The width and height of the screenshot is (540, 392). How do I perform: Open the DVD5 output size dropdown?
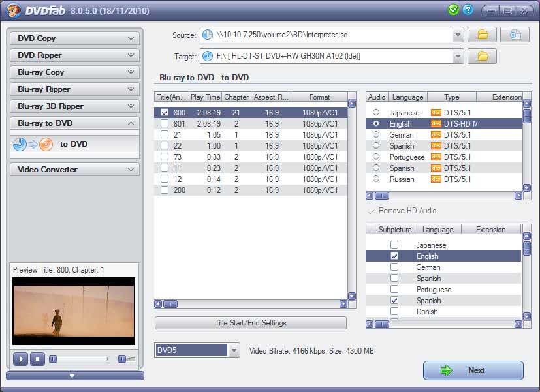(x=234, y=350)
